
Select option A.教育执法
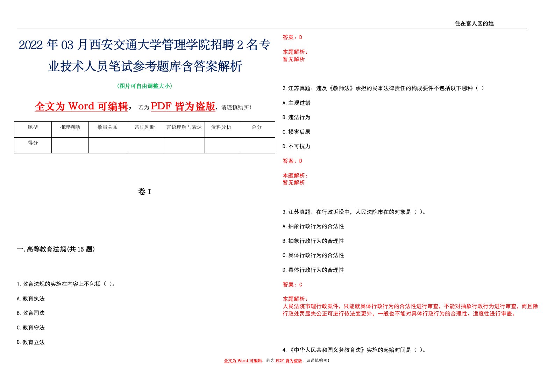point(31,299)
